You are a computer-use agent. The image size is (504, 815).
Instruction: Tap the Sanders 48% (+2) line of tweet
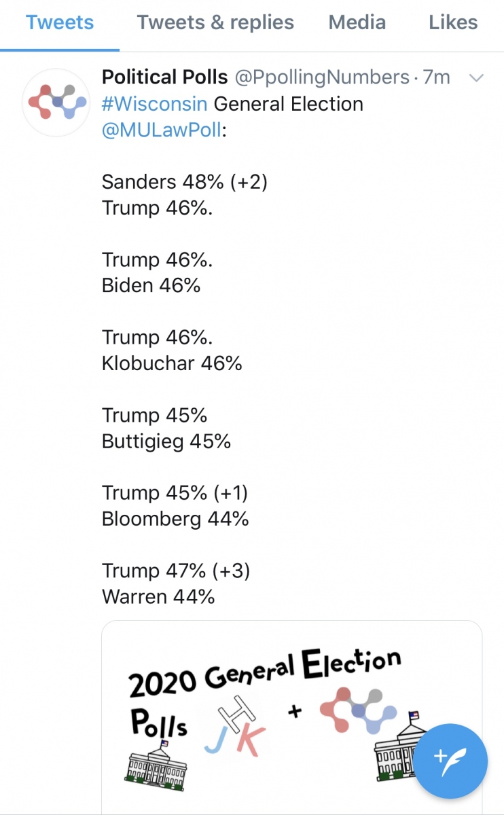pyautogui.click(x=185, y=182)
